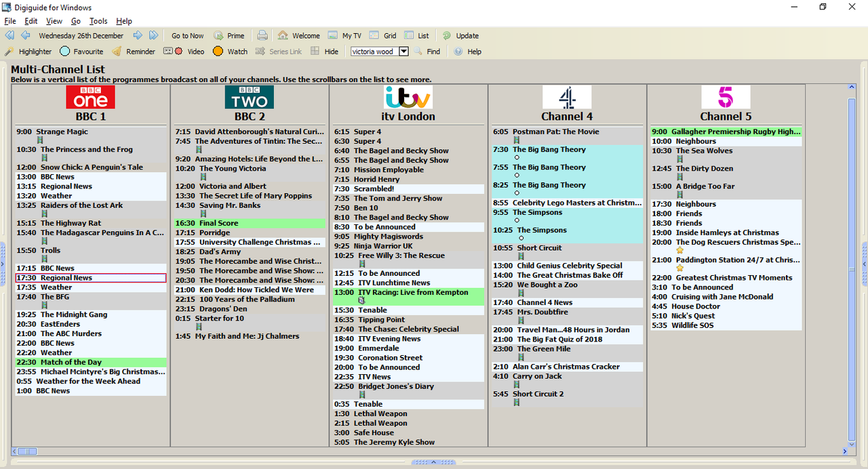Open the Go menu

(x=76, y=21)
